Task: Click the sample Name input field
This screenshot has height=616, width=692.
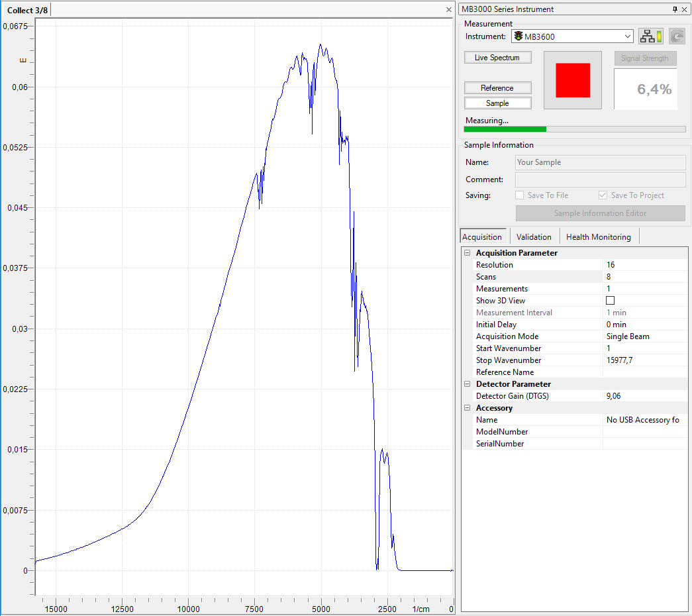Action: tap(600, 162)
